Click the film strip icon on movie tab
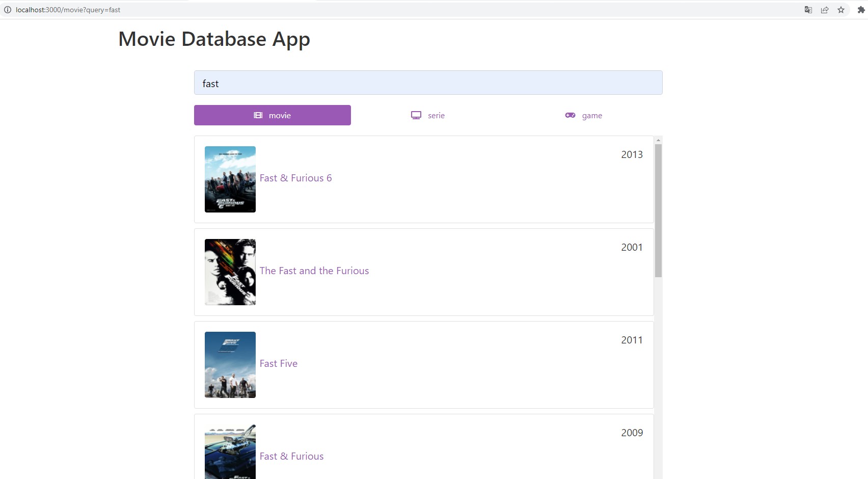Screen dimensions: 868x479 click(257, 115)
